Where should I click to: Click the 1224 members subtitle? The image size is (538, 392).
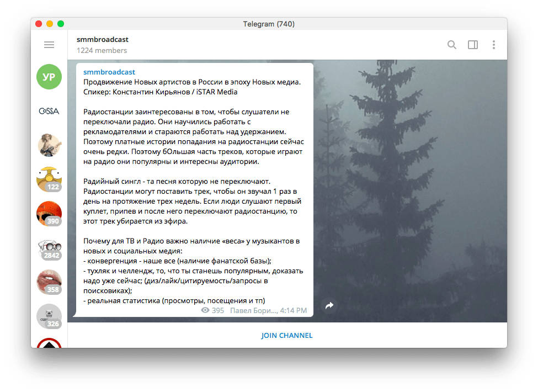(102, 50)
